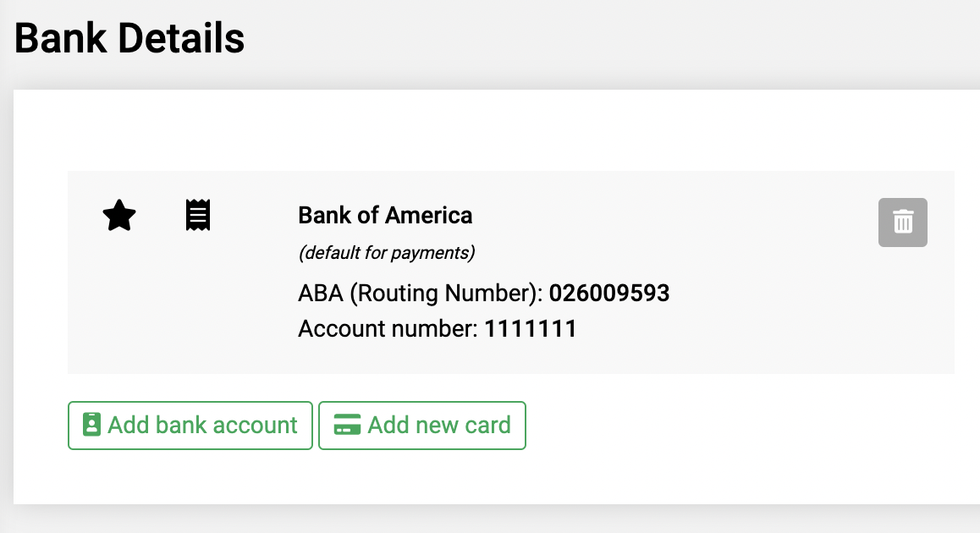The image size is (980, 533).
Task: Add a new card
Action: click(x=422, y=426)
